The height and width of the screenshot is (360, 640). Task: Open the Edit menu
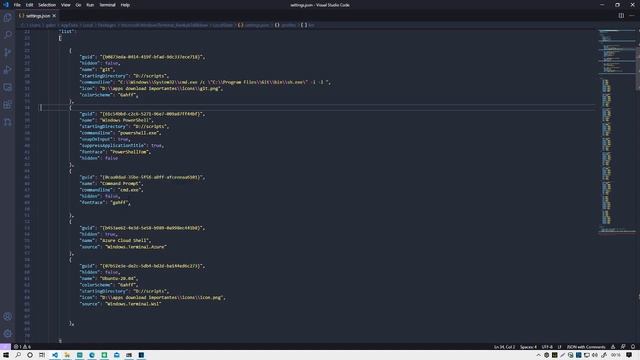[29, 5]
